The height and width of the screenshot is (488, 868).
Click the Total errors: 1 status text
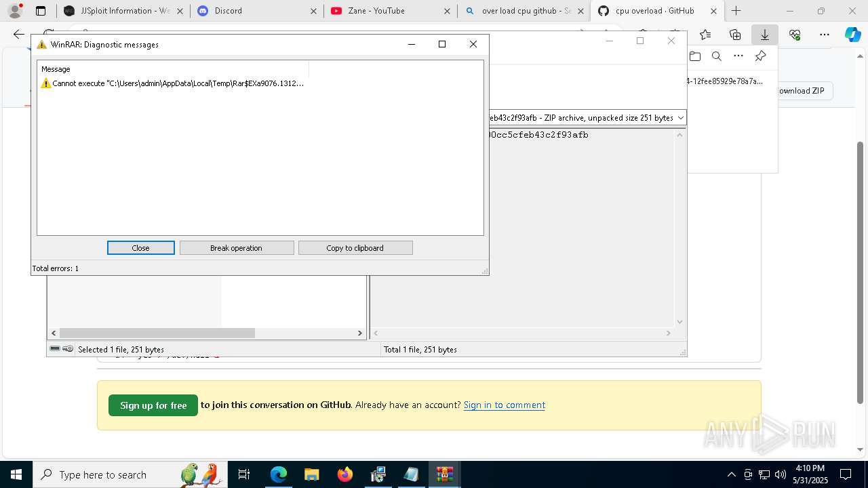click(56, 268)
